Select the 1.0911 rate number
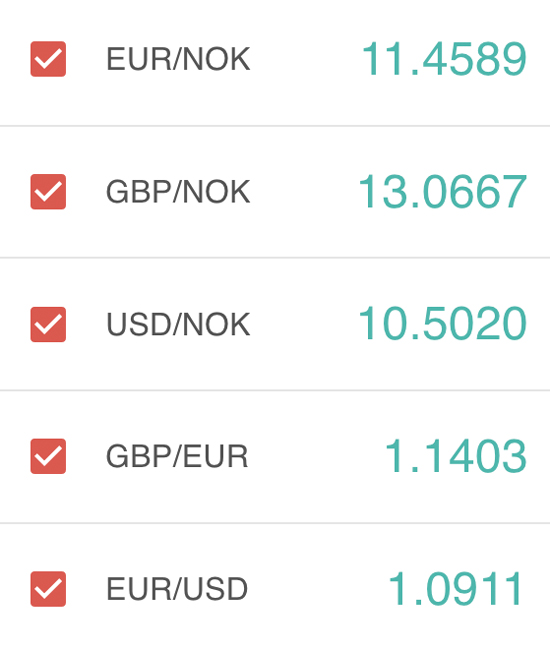Screen dimensions: 550x650 point(455,589)
